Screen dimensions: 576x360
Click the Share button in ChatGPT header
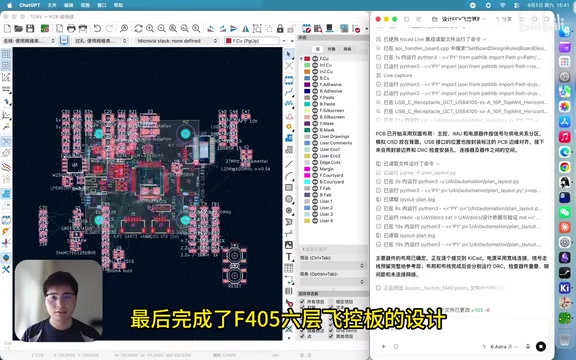coord(504,19)
